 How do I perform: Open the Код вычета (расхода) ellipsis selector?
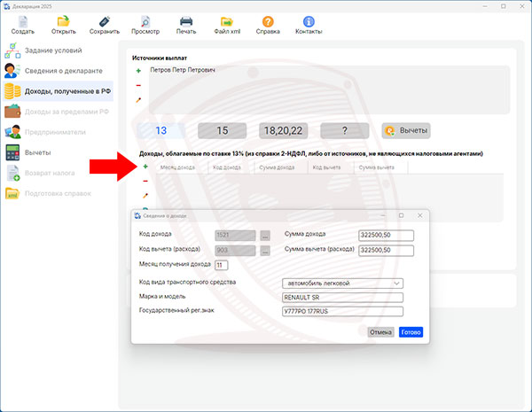point(265,251)
